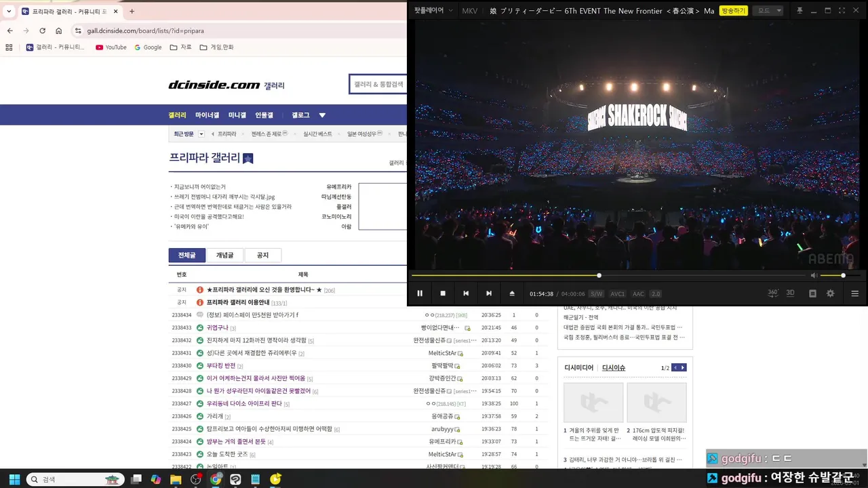Open post 귀엽구나

coord(218,327)
